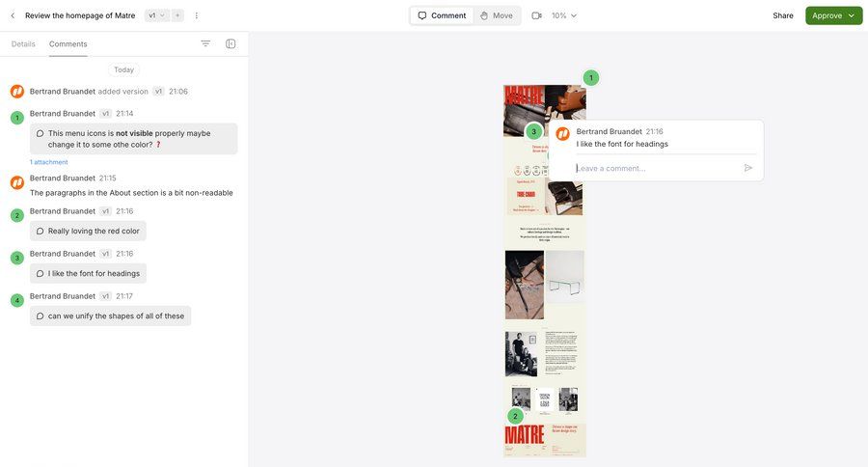The width and height of the screenshot is (868, 467).
Task: Open the three-dot more options menu
Action: [197, 15]
